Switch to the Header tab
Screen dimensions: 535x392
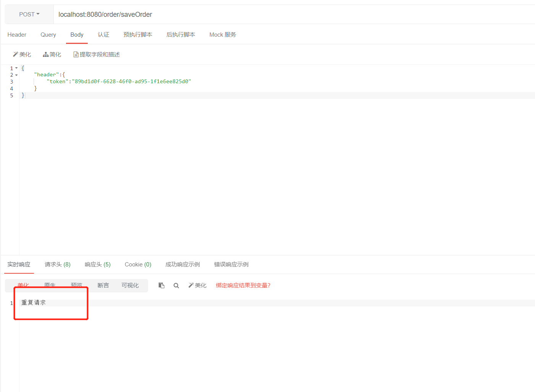click(x=17, y=35)
